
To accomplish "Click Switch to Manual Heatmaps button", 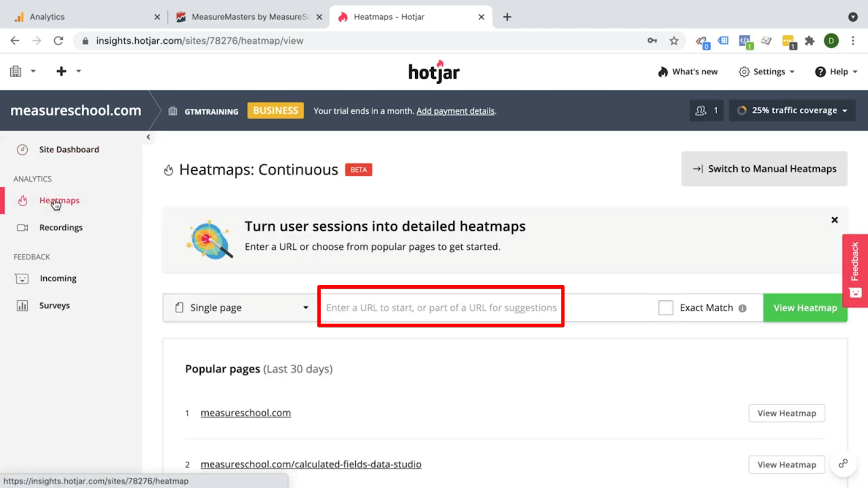I will [764, 169].
